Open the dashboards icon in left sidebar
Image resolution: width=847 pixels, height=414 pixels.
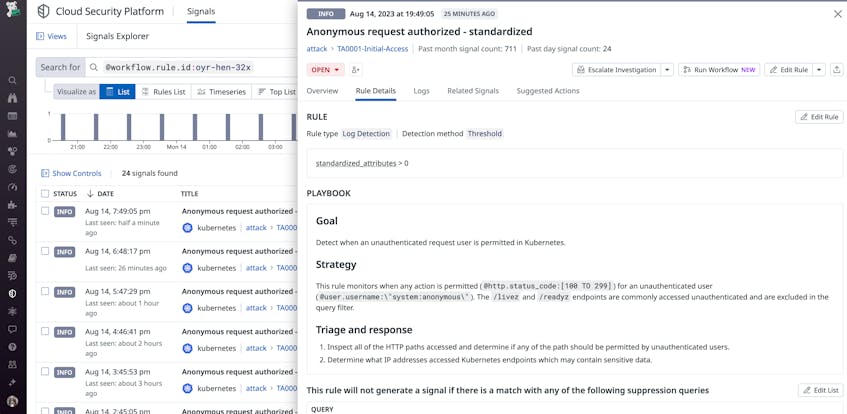pyautogui.click(x=12, y=116)
